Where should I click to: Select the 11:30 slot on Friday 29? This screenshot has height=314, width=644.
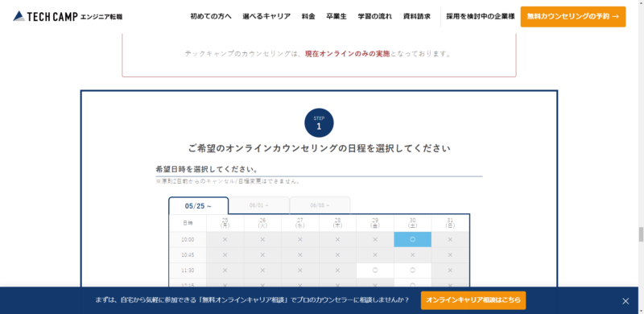375,271
